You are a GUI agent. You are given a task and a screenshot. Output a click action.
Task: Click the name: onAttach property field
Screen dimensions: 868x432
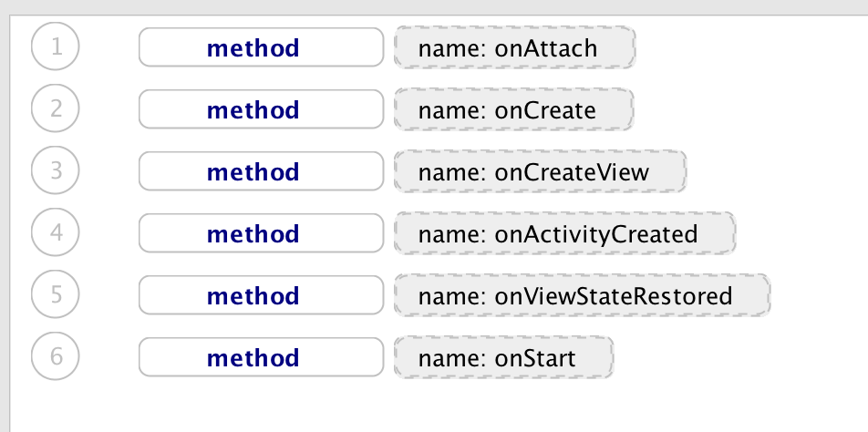[x=515, y=47]
